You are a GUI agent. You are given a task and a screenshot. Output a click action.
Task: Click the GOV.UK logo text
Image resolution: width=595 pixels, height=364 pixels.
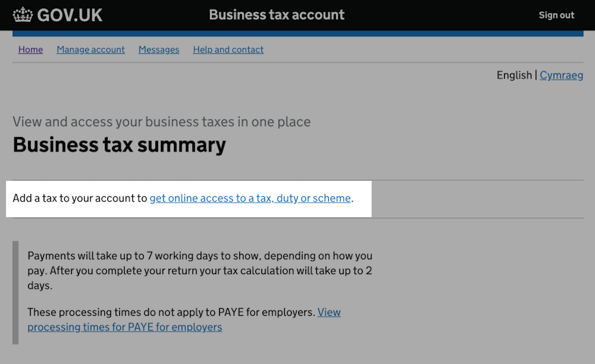coord(70,15)
